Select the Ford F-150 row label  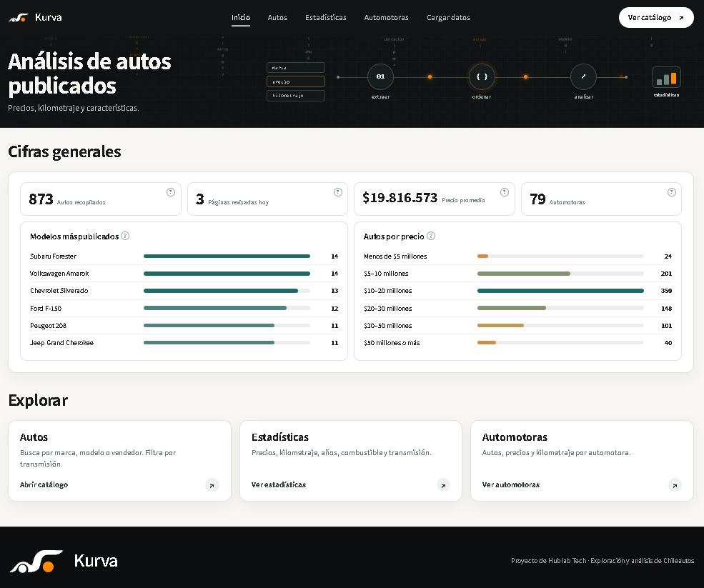[x=46, y=309]
